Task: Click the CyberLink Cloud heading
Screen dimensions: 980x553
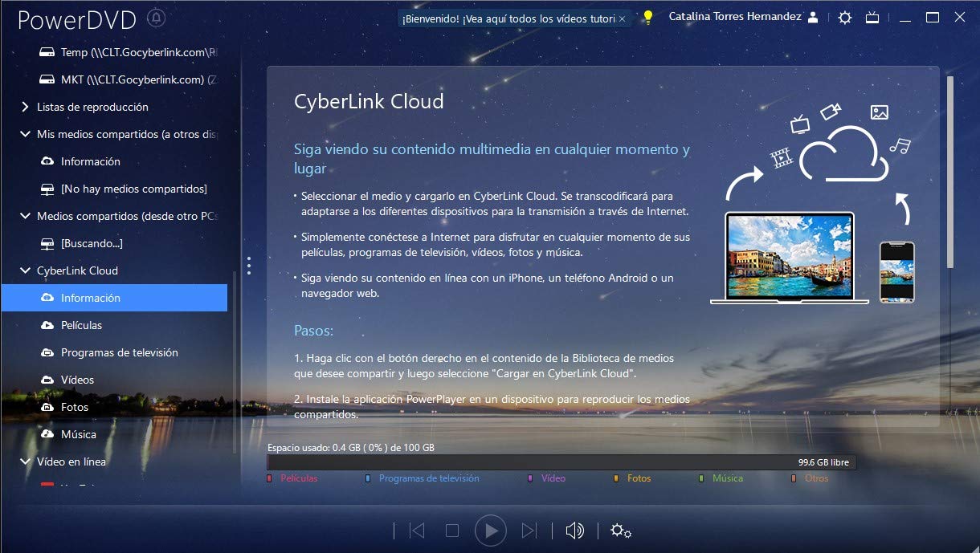Action: pos(369,101)
